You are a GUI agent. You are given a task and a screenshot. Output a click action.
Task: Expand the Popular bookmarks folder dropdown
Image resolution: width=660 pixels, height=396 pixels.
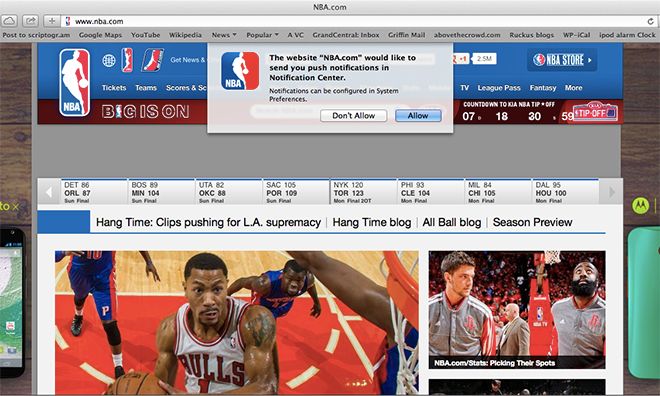coord(262,35)
